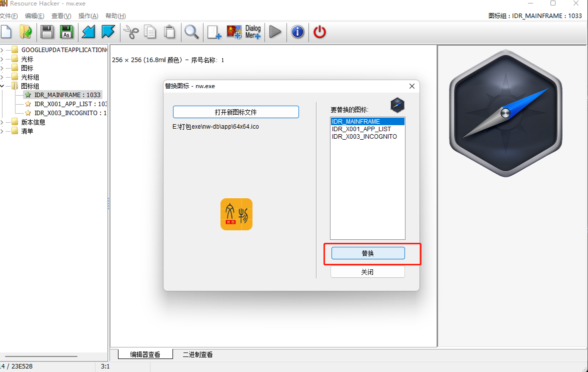The image size is (588, 372).
Task: Open the 编辑(E) menu
Action: 34,16
